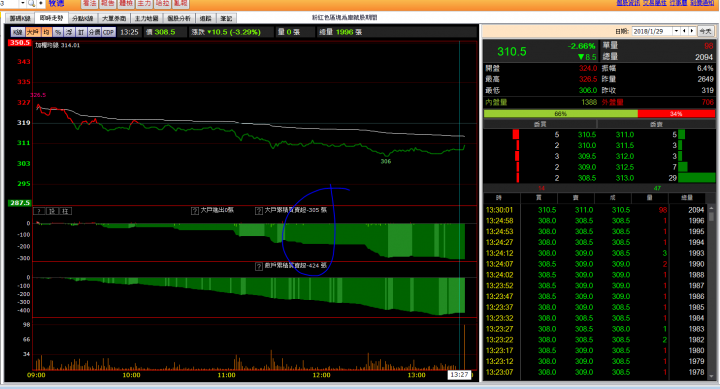Open help icon beside 大戶進出 label
Image resolution: width=720 pixels, height=389 pixels.
coord(195,210)
